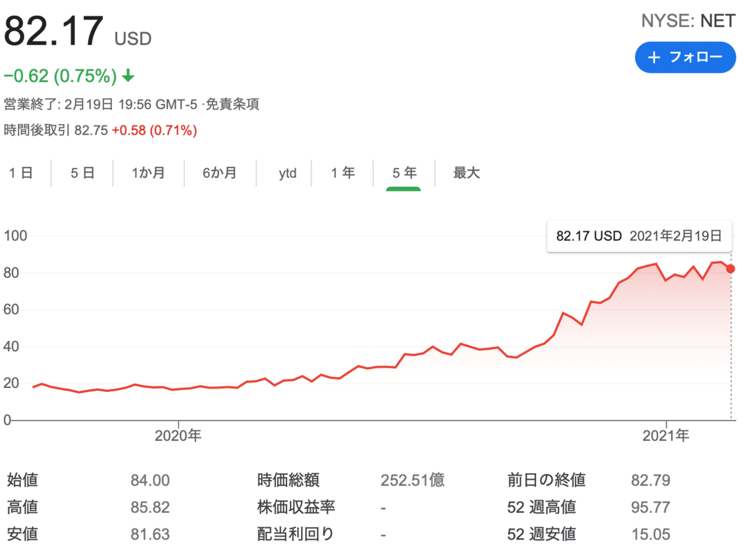Click the red data point marker on chart

click(x=730, y=269)
